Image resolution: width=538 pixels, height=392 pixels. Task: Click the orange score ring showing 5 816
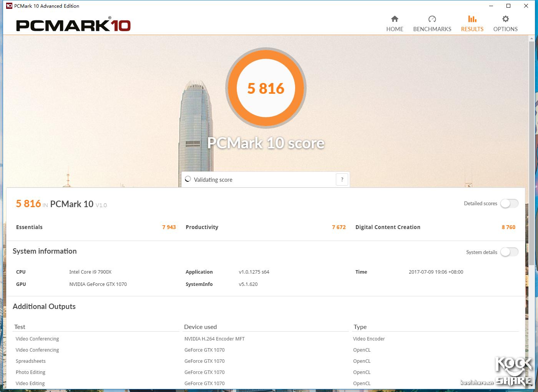point(266,88)
